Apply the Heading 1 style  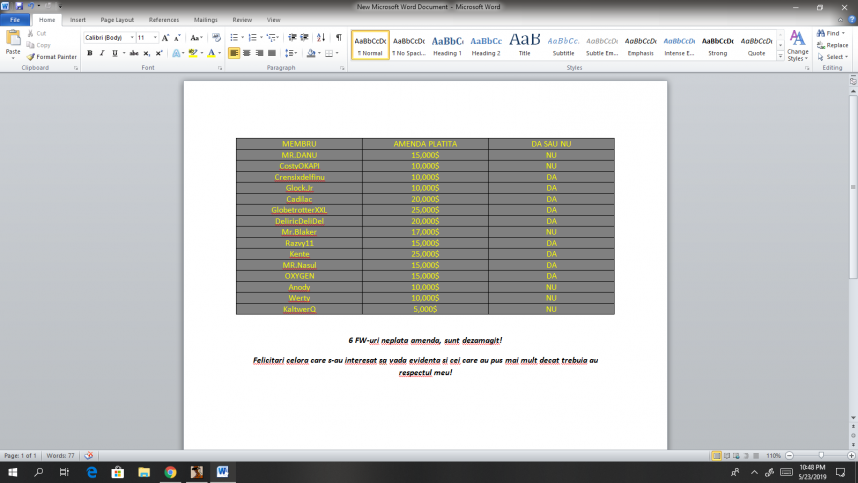[x=447, y=45]
